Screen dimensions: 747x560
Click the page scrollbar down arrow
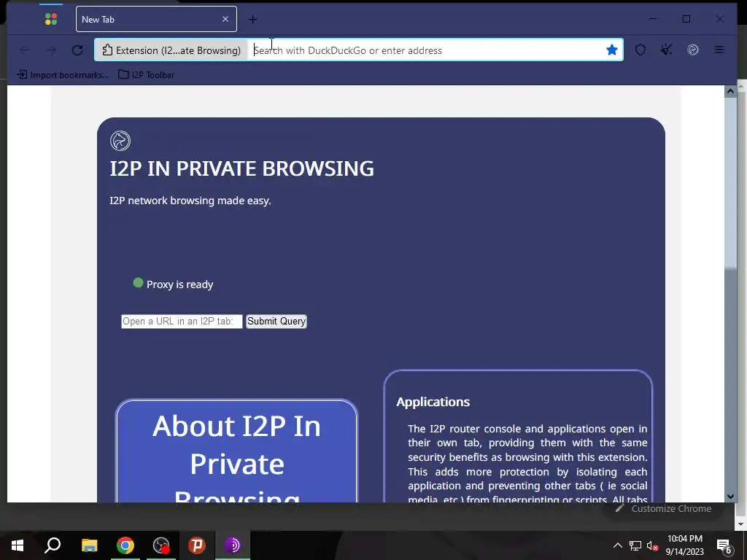(x=730, y=496)
